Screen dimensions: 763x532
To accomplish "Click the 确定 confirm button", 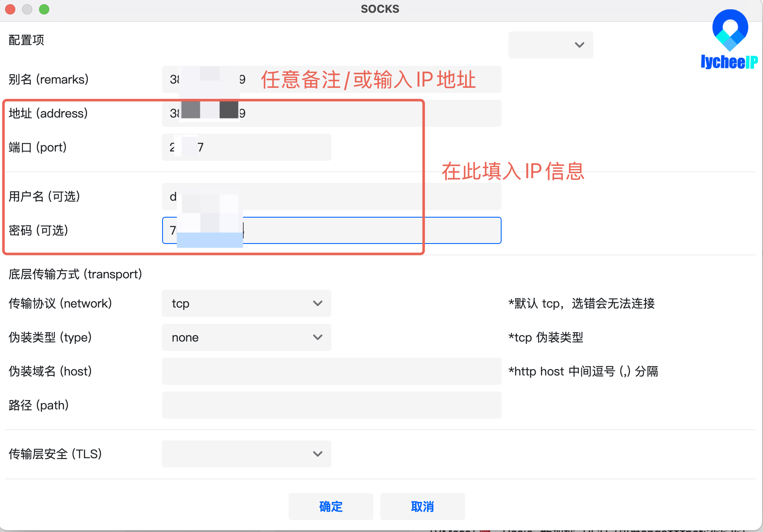I will (x=331, y=507).
